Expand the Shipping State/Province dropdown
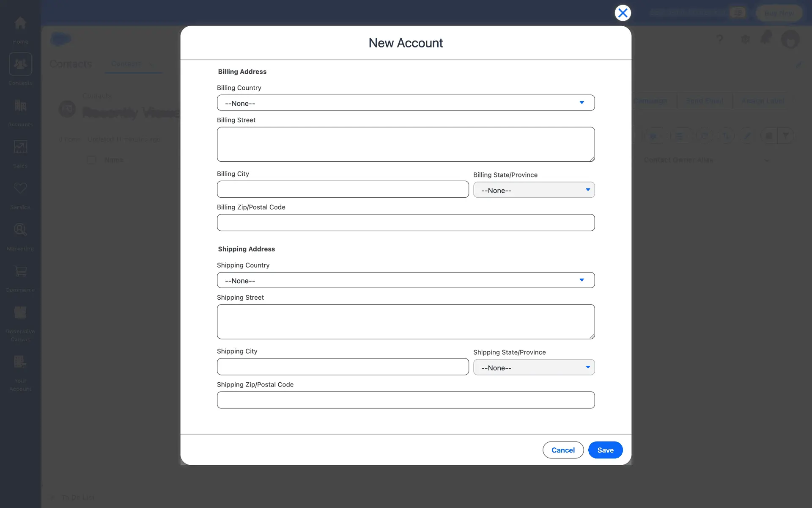Viewport: 812px width, 508px height. pyautogui.click(x=534, y=367)
